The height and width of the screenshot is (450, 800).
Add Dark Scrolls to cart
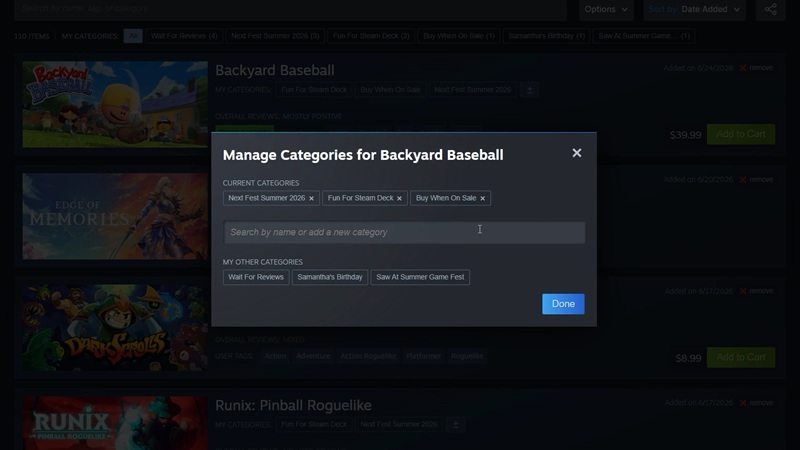point(741,357)
